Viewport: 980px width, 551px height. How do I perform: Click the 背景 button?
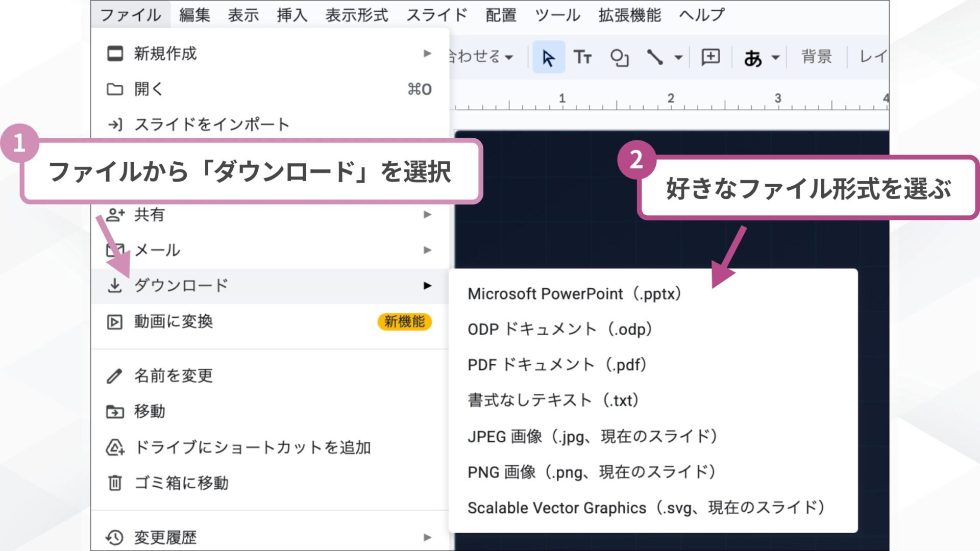pos(815,57)
